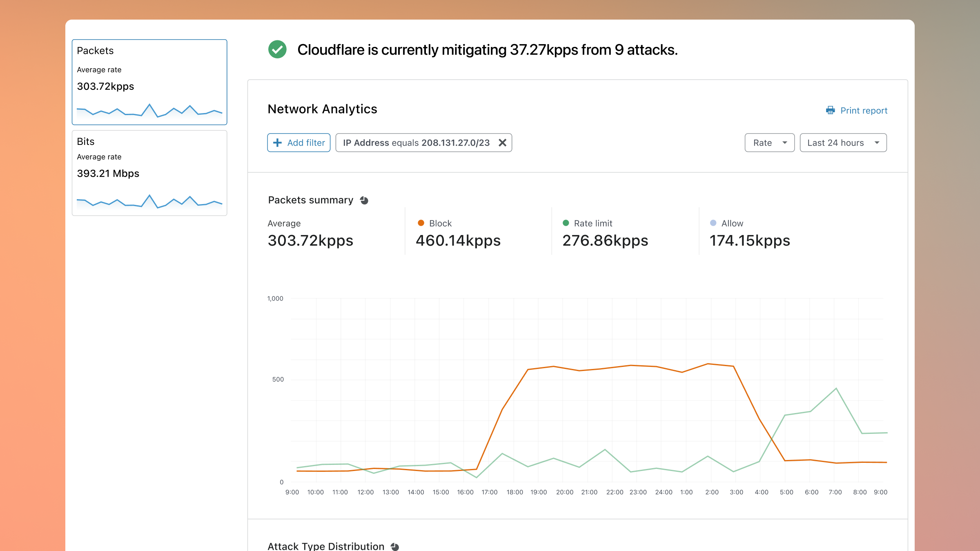Open the Last 24 hours dropdown
This screenshot has width=980, height=551.
(843, 142)
